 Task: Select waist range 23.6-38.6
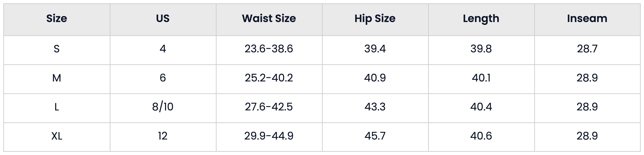click(269, 50)
